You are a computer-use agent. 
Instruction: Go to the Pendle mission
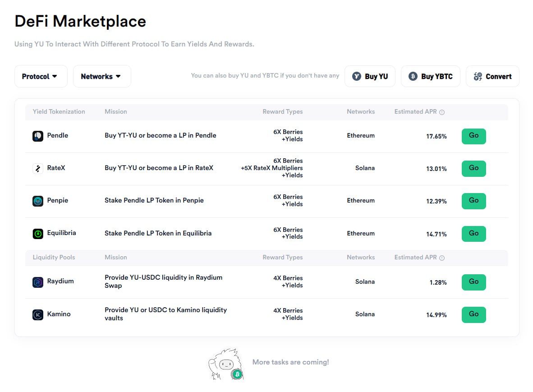pos(473,136)
